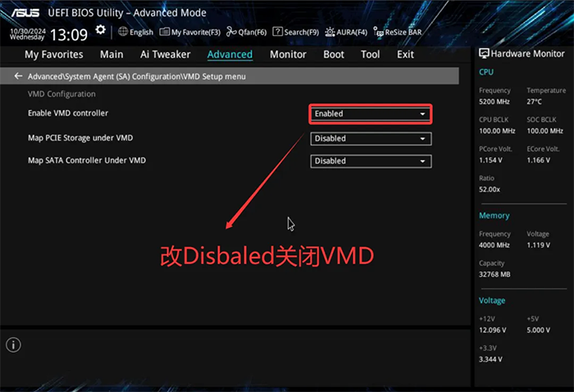Open My Favorite(F3) icon
Viewport: 574px width, 392px height.
click(x=165, y=32)
